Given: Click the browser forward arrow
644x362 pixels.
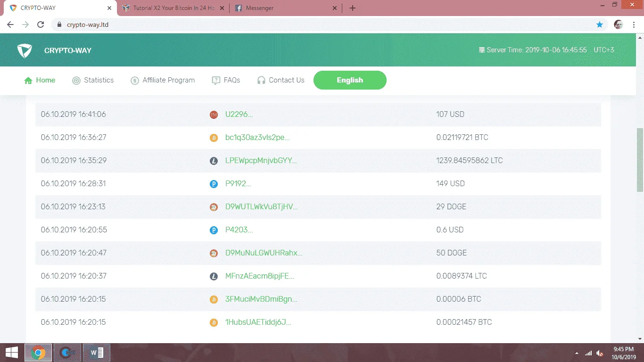Looking at the screenshot, I should tap(25, 25).
